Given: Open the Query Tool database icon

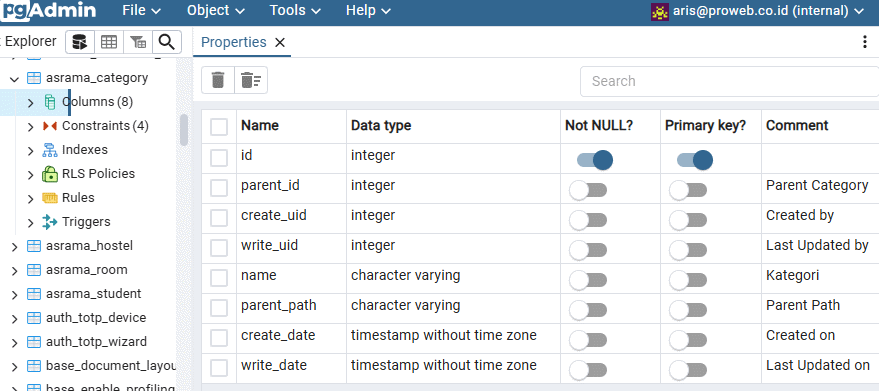Looking at the screenshot, I should click(x=80, y=42).
